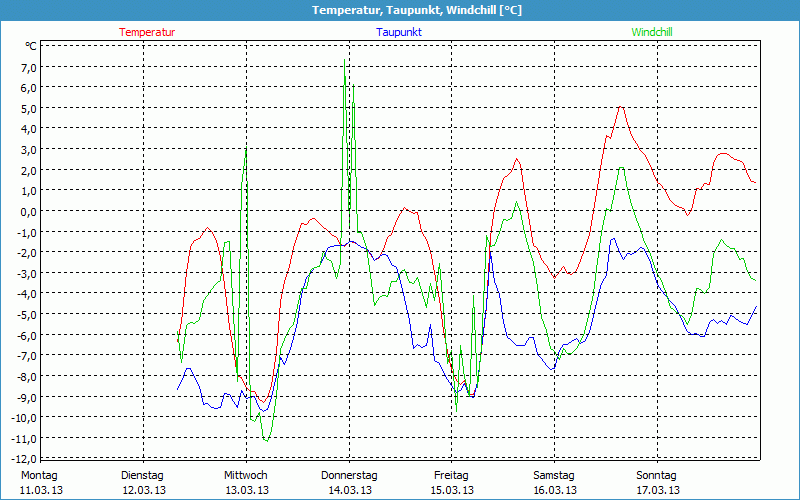Select the Montag 11.03.13 date label

click(x=39, y=482)
